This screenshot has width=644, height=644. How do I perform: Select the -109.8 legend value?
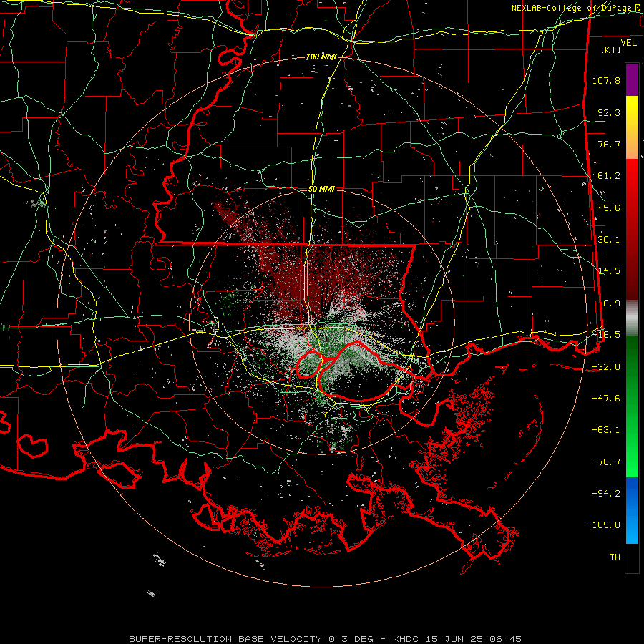pyautogui.click(x=603, y=525)
